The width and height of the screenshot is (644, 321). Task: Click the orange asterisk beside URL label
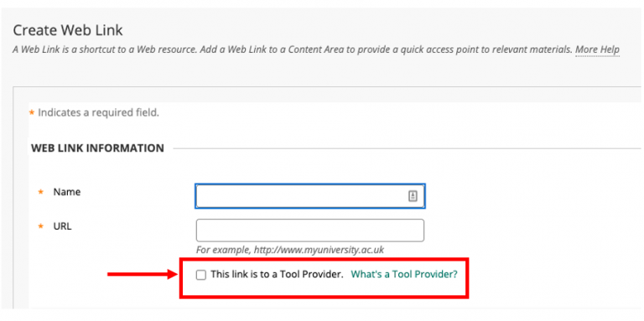pyautogui.click(x=40, y=226)
